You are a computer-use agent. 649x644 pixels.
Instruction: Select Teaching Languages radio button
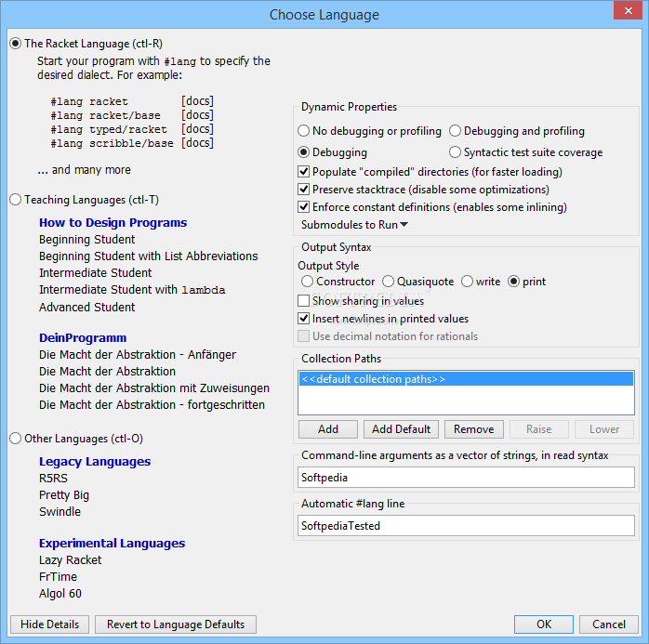pos(15,200)
